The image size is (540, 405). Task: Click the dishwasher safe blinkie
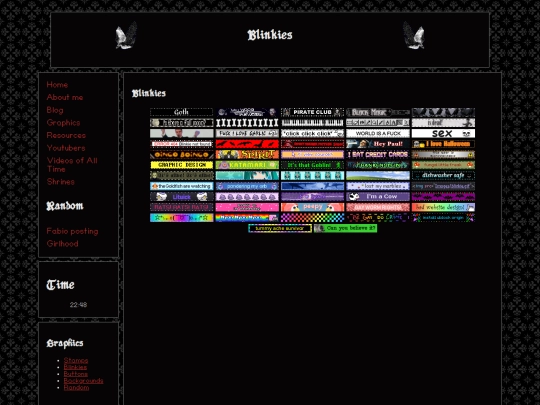(x=443, y=175)
